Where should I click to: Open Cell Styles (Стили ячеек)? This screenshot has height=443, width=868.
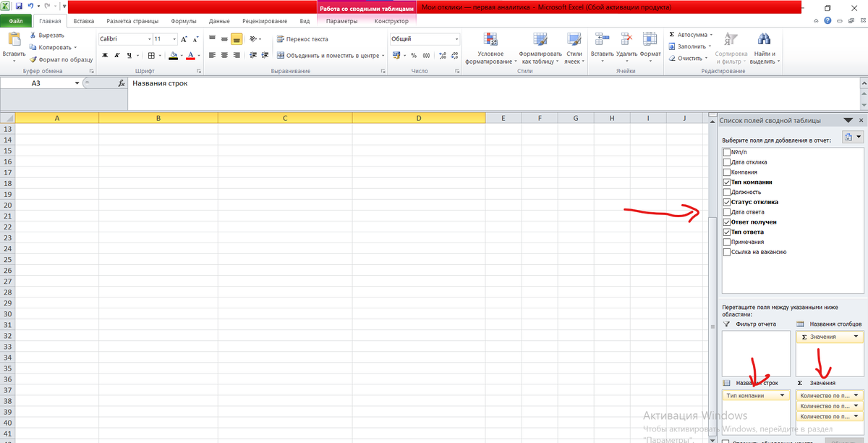pyautogui.click(x=574, y=48)
